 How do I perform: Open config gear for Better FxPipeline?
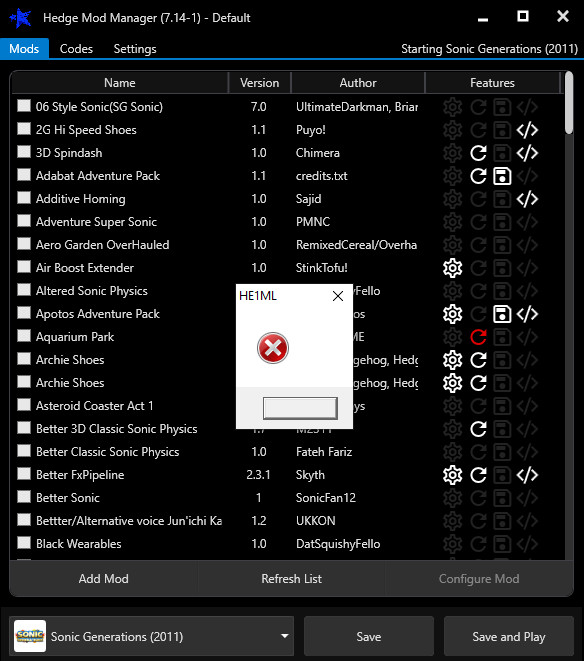coord(452,475)
